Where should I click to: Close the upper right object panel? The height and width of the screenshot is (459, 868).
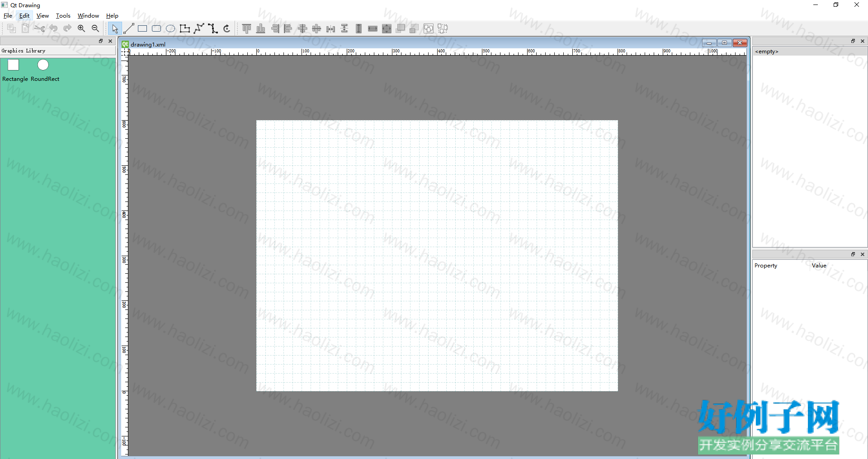pos(863,41)
